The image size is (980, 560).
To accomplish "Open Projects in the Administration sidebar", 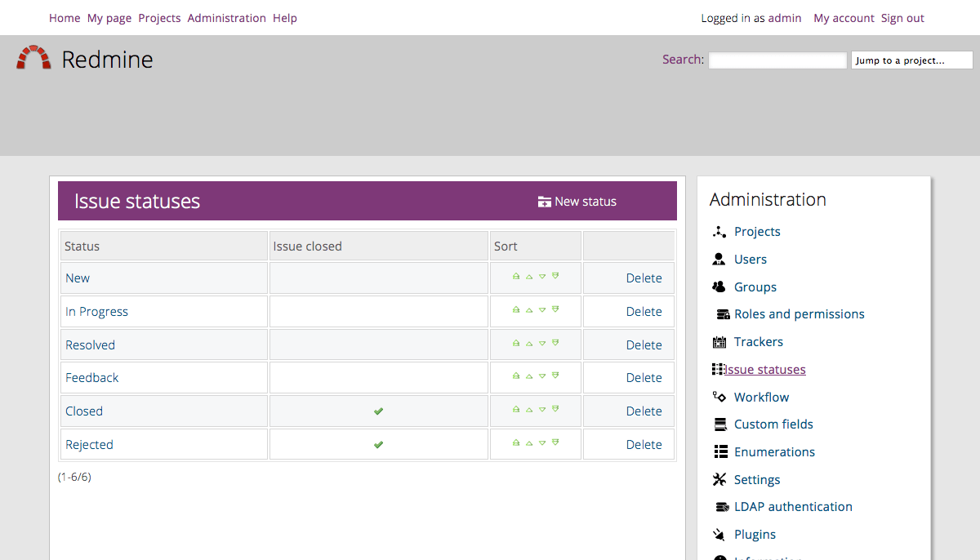I will (757, 232).
